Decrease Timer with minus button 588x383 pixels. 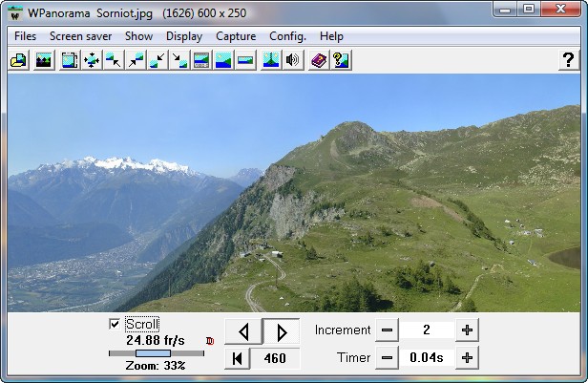pos(387,358)
